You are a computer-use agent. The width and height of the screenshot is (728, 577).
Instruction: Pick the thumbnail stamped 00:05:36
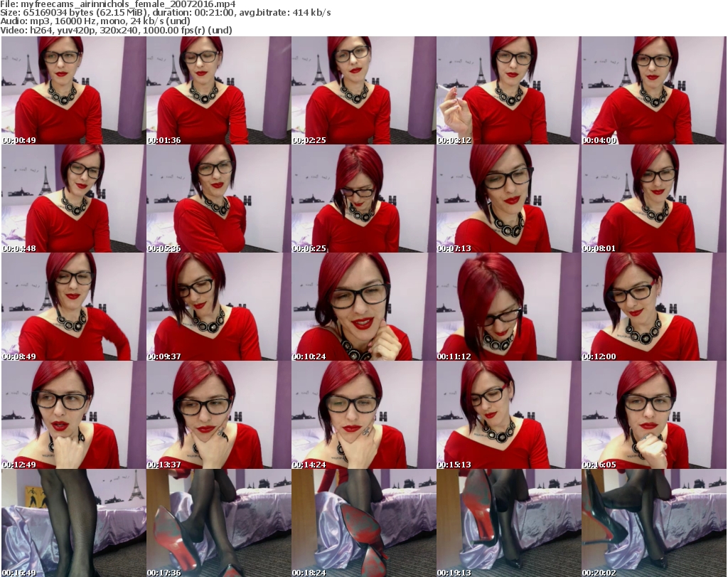pos(219,198)
